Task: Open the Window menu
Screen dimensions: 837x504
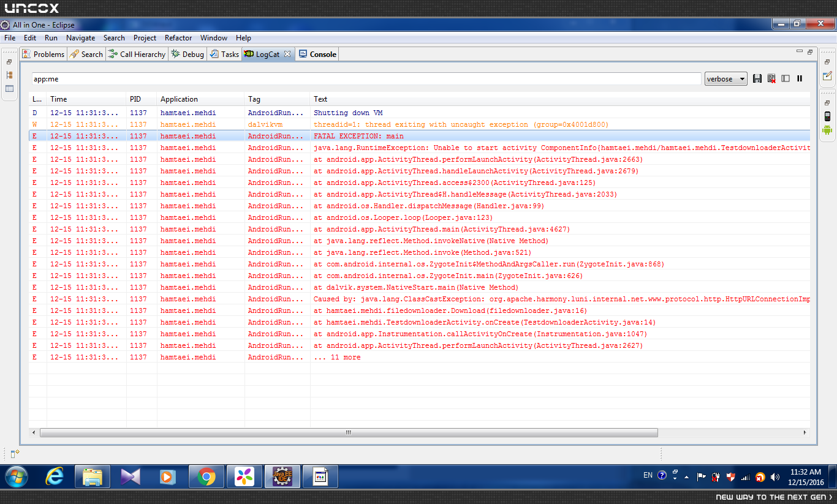Action: point(214,38)
